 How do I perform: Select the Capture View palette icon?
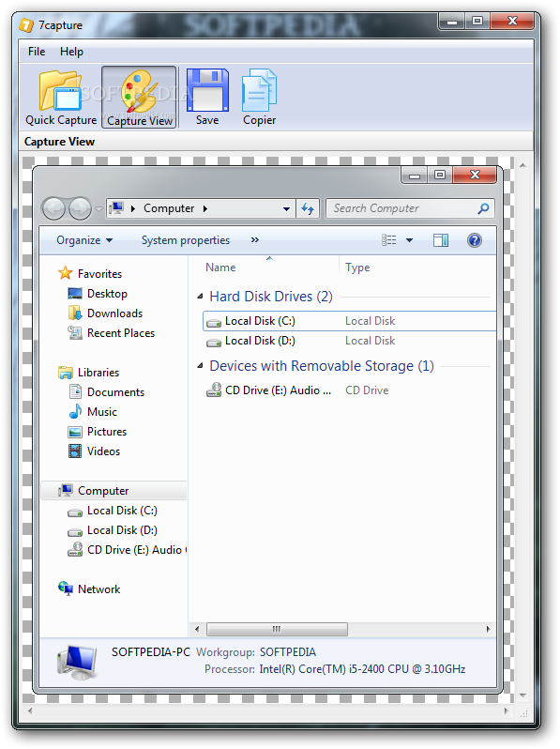click(140, 98)
